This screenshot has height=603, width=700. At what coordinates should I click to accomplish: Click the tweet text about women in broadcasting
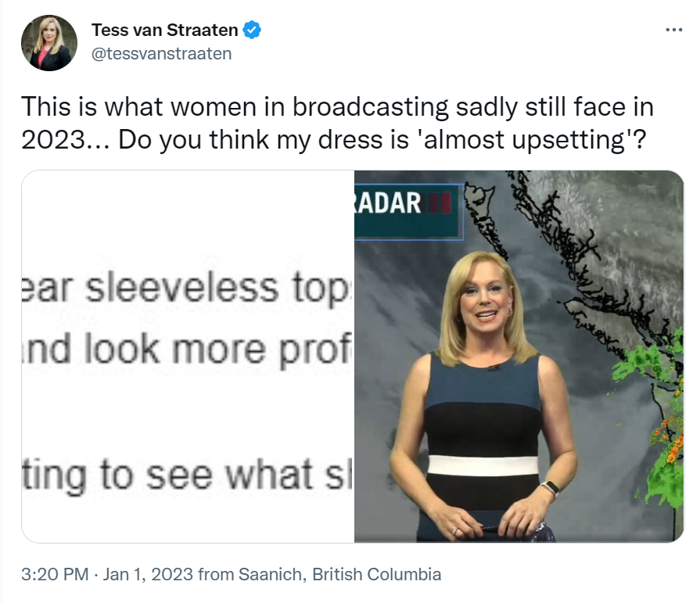pyautogui.click(x=338, y=124)
